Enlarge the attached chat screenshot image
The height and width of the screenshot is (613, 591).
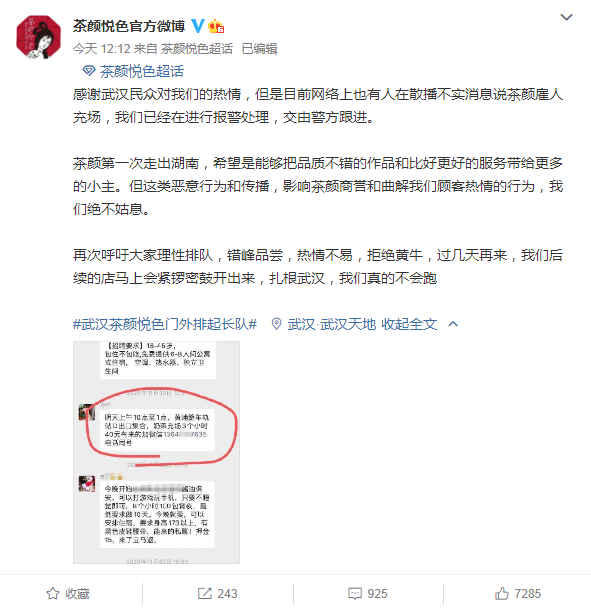tap(156, 452)
